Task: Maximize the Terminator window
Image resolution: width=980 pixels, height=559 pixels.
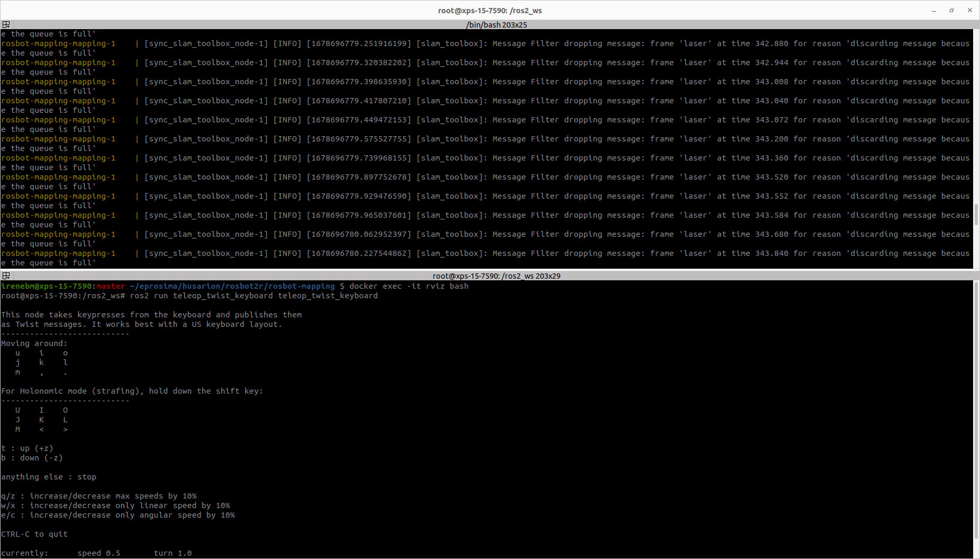Action: pos(951,11)
